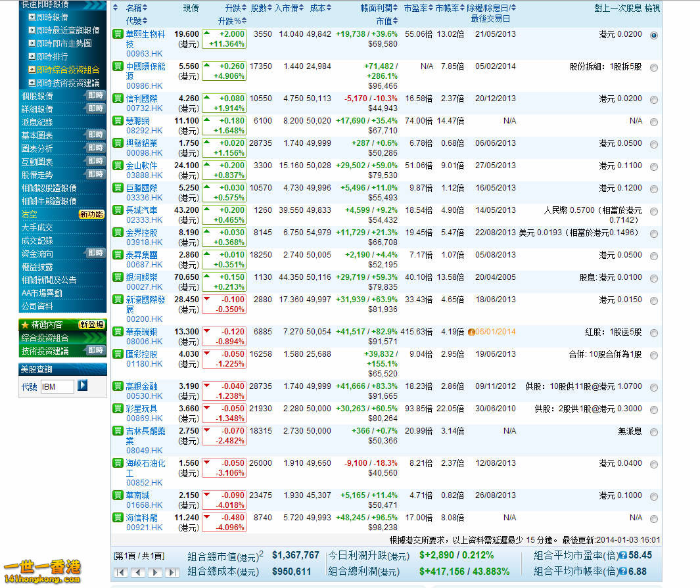This screenshot has width=700, height=588.
Task: Click the buy icon for 信利國際
Action: point(118,98)
